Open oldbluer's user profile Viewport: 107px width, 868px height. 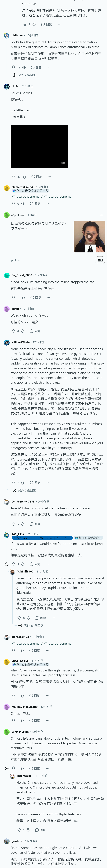pos(17,35)
